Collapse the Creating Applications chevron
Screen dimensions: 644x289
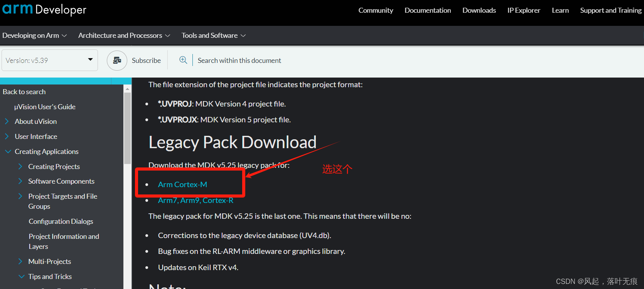[x=8, y=152]
